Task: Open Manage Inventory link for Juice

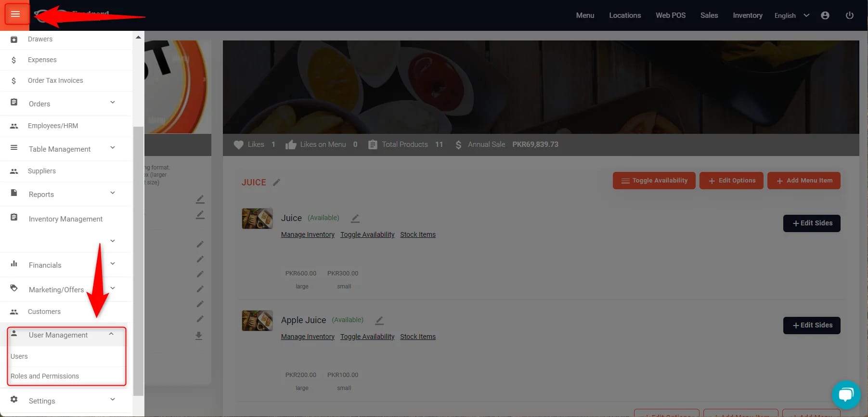Action: pyautogui.click(x=308, y=235)
